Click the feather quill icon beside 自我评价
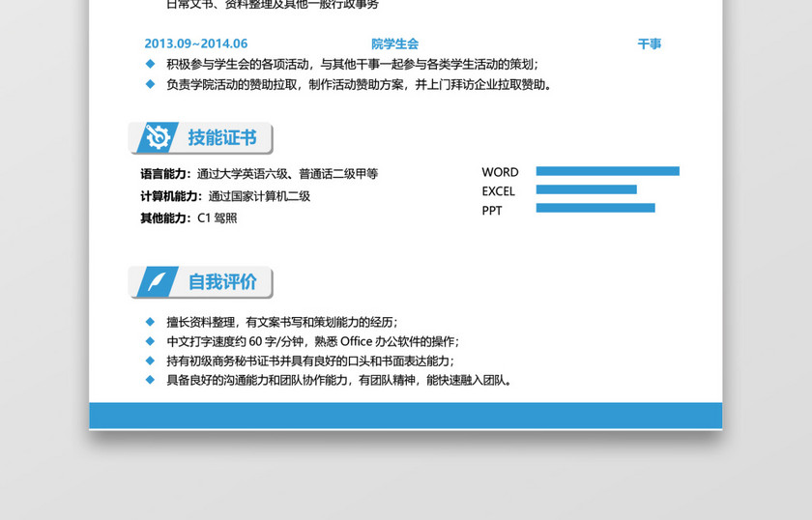The height and width of the screenshot is (520, 812). (157, 282)
